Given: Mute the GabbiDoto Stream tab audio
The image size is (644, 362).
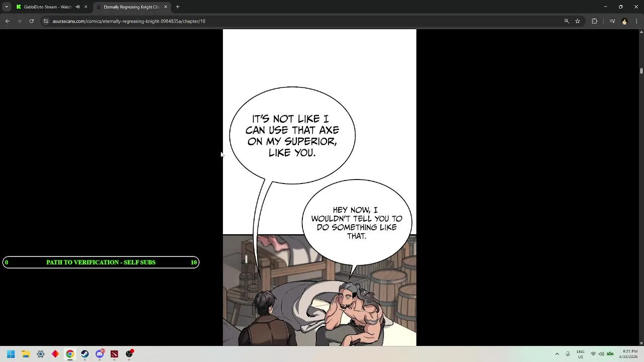Looking at the screenshot, I should (x=77, y=7).
